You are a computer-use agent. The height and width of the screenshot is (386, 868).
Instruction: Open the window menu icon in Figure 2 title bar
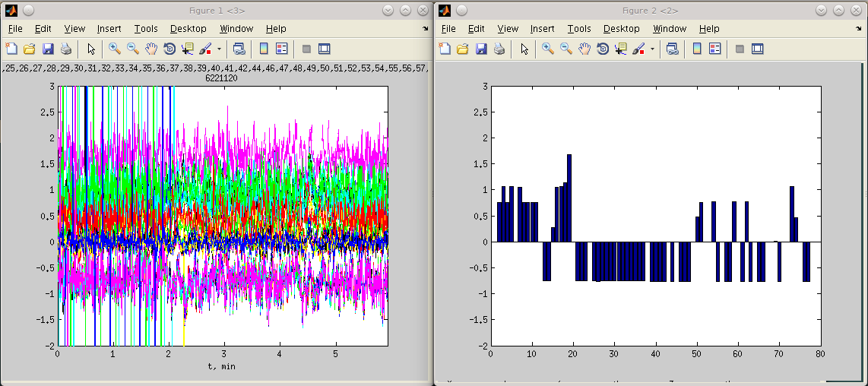pos(445,10)
